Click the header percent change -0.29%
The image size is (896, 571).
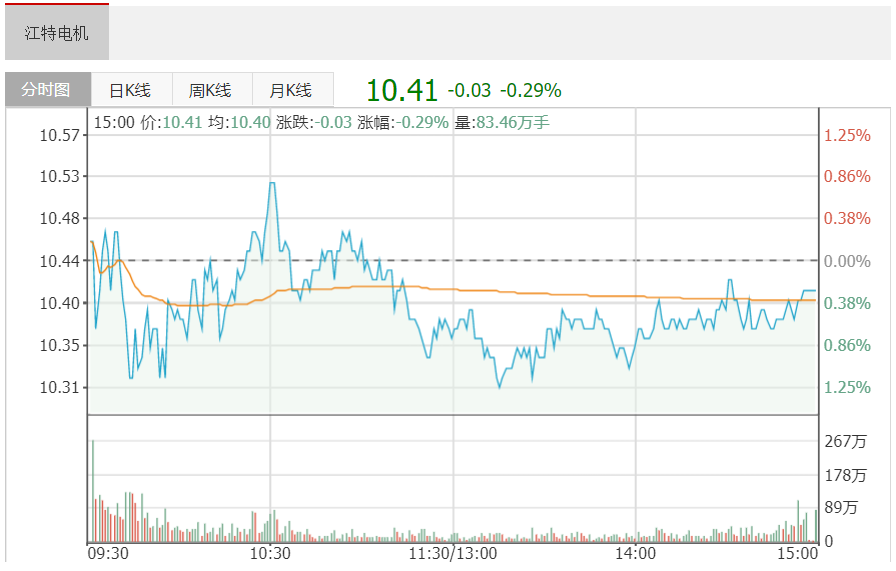click(531, 90)
